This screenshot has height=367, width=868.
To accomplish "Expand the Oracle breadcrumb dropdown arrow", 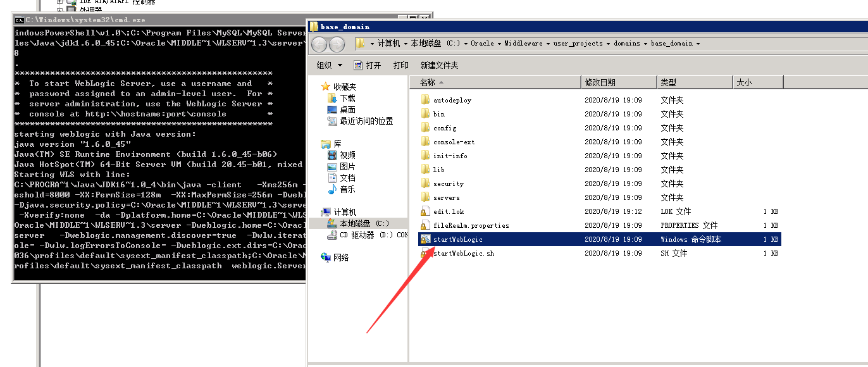I will tap(499, 44).
